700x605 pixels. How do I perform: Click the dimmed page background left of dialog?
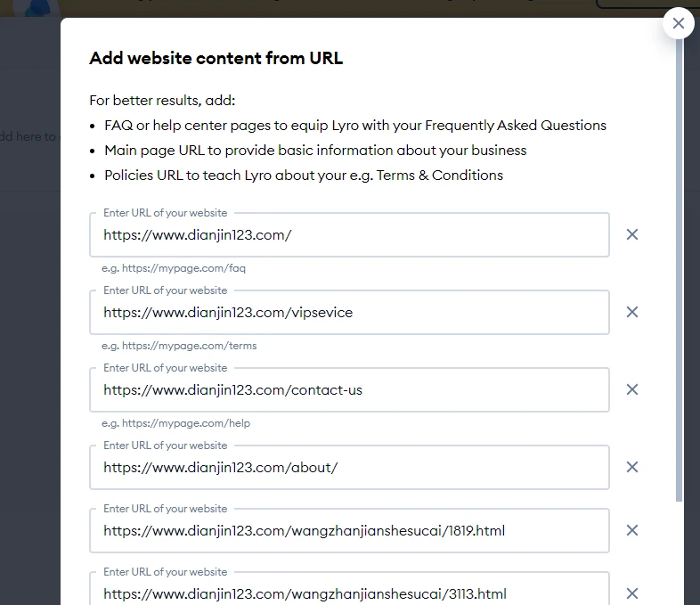click(x=29, y=357)
